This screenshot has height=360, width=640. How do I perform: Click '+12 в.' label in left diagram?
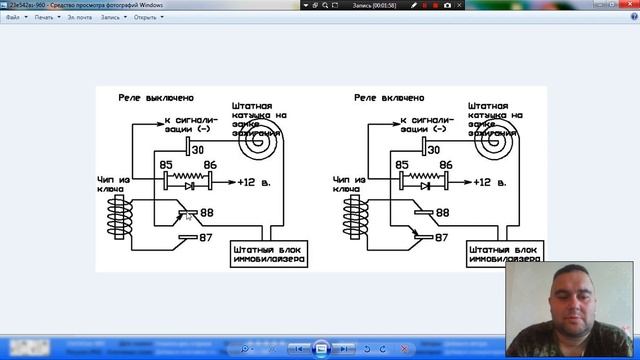click(x=254, y=182)
